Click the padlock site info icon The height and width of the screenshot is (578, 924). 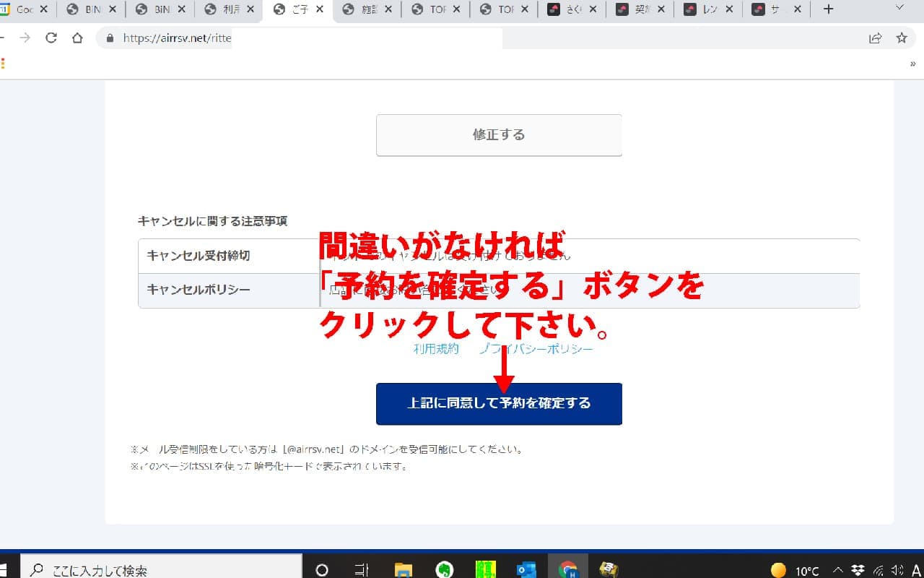(110, 38)
